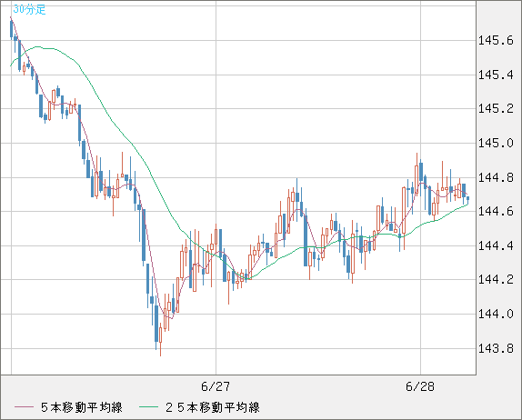This screenshot has width=522, height=420.
Task: Click the 30分足 timeframe label
Action: pyautogui.click(x=29, y=9)
